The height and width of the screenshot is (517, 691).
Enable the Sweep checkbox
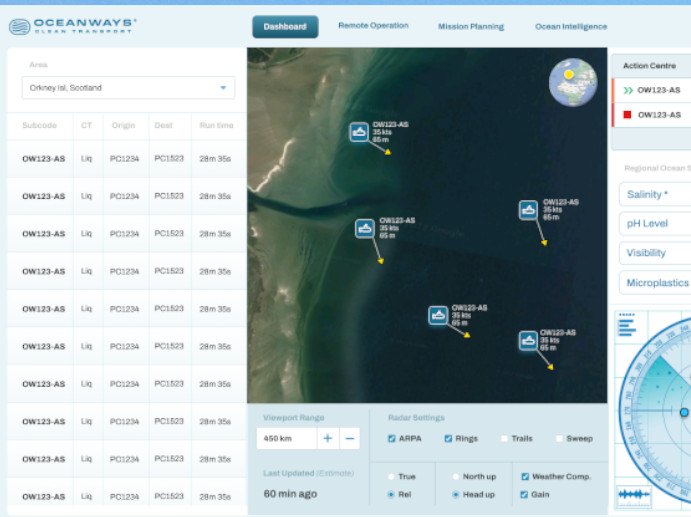(559, 439)
